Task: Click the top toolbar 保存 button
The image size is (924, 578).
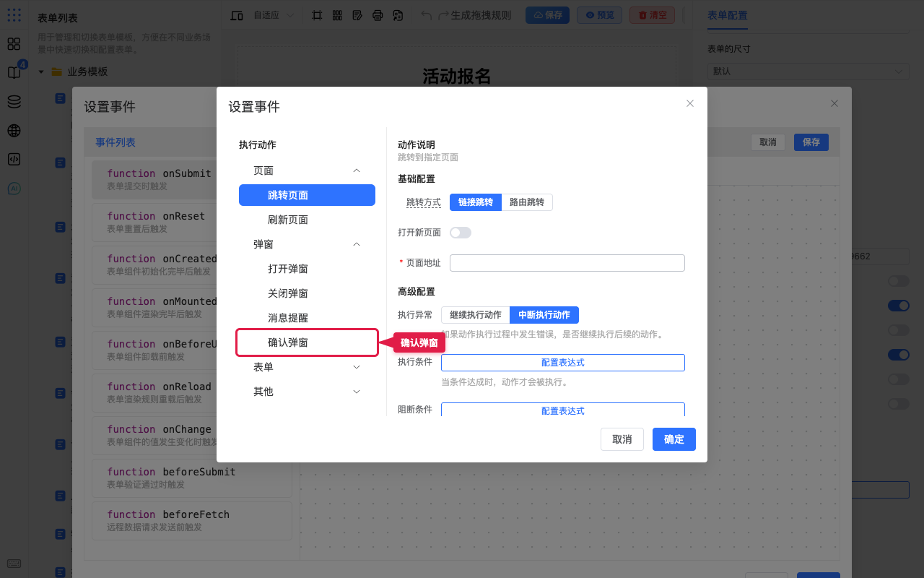Action: pos(547,15)
